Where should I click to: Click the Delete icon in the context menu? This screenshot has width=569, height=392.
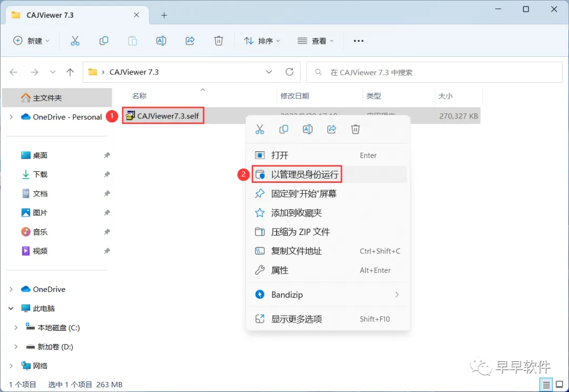point(356,129)
